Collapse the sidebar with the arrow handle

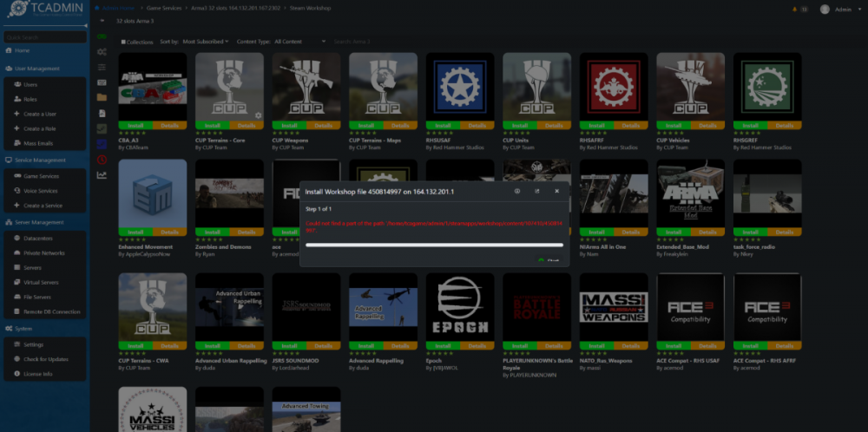click(85, 25)
